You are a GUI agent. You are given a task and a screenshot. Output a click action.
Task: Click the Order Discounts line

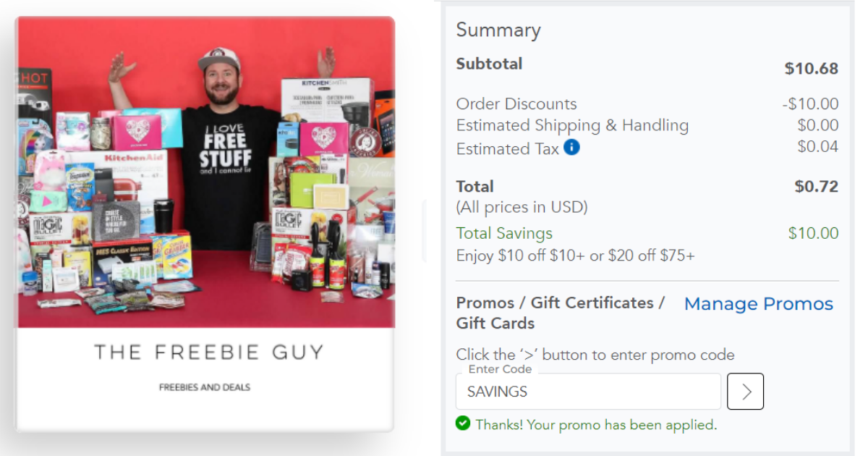(x=516, y=104)
